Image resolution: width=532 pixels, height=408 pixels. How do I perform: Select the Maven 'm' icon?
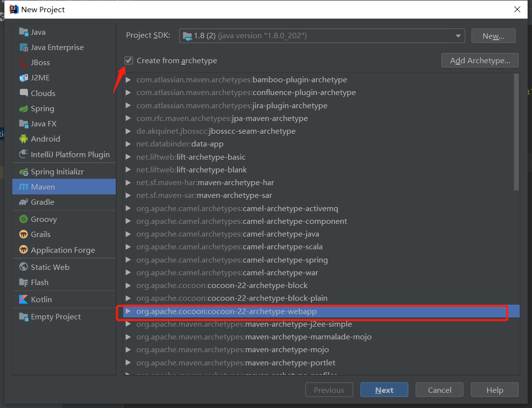(24, 187)
